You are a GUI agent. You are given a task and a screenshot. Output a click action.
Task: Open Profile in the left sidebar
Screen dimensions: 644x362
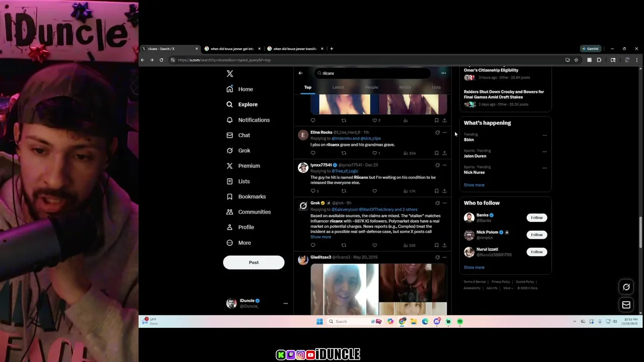pos(240,227)
